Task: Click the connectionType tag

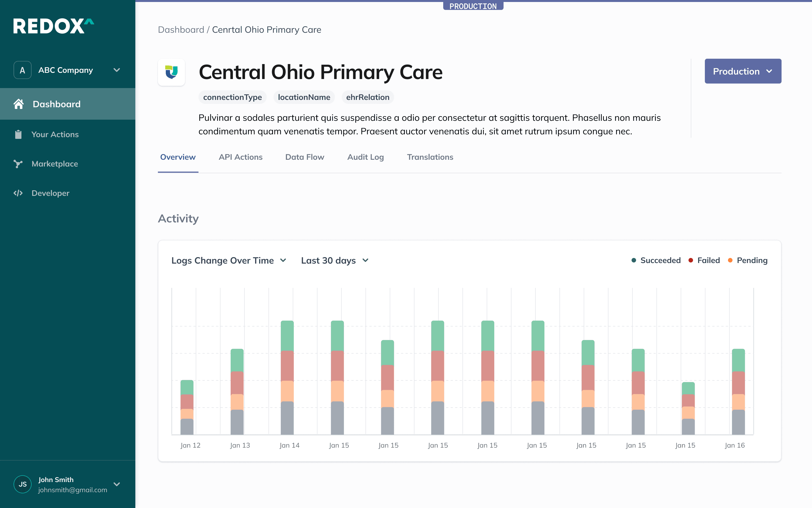Action: (233, 97)
